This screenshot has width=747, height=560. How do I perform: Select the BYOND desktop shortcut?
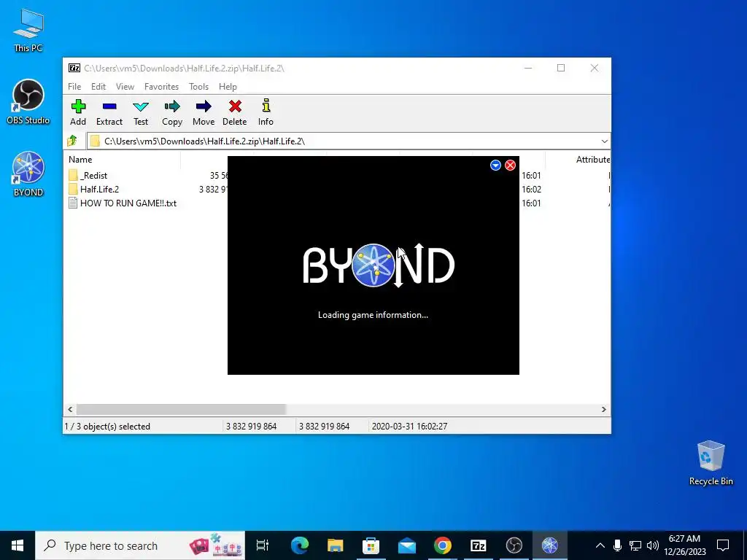pos(28,174)
